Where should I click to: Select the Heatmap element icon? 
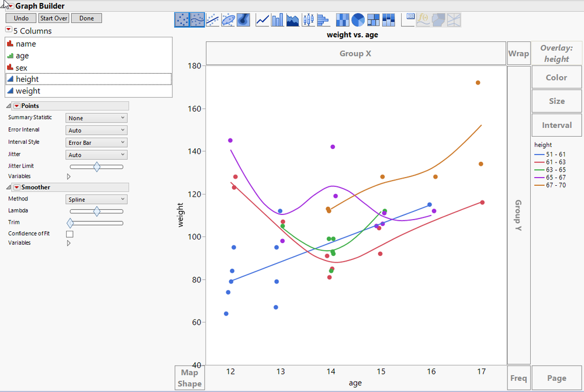click(x=343, y=20)
